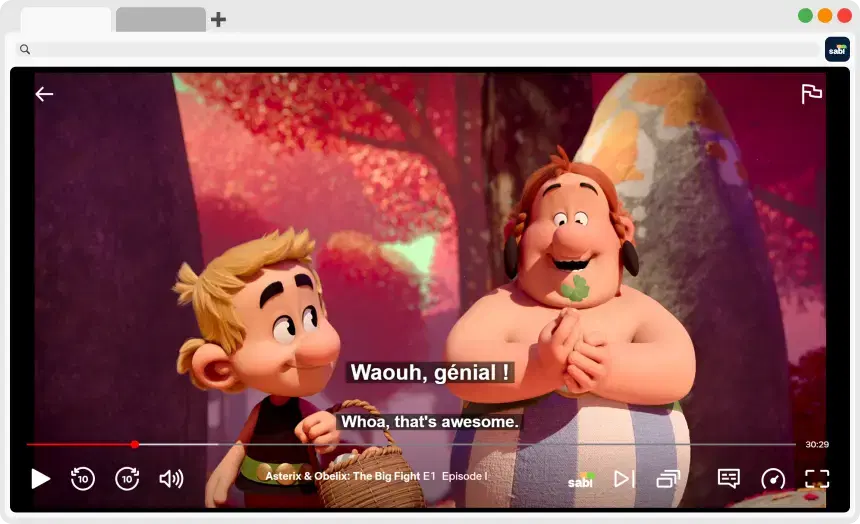Screen dimensions: 860x524
Task: Click the remaining time 30:29
Action: click(817, 444)
